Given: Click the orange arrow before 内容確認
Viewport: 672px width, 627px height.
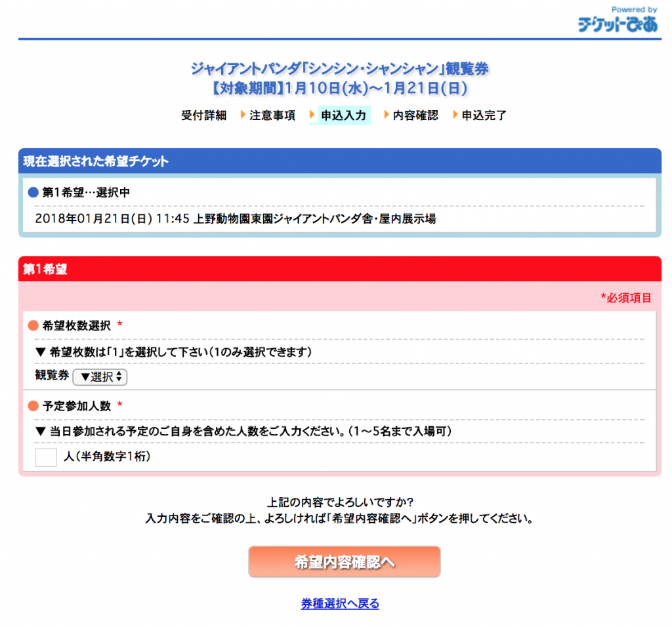Looking at the screenshot, I should click(387, 115).
